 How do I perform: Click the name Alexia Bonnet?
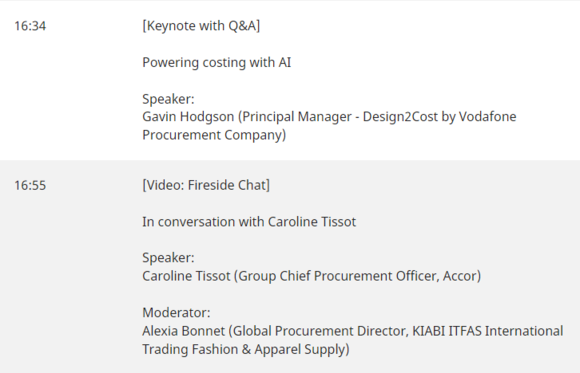coord(183,331)
